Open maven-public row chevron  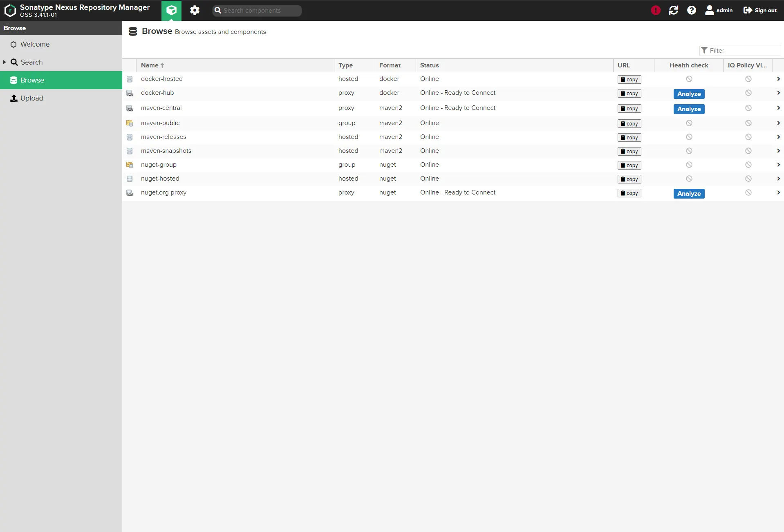coord(778,123)
